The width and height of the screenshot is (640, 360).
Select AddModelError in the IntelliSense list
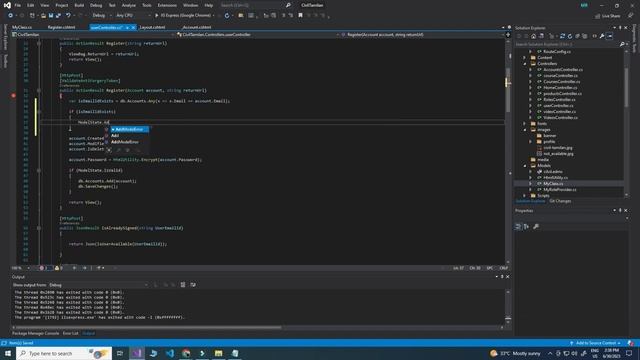[129, 129]
